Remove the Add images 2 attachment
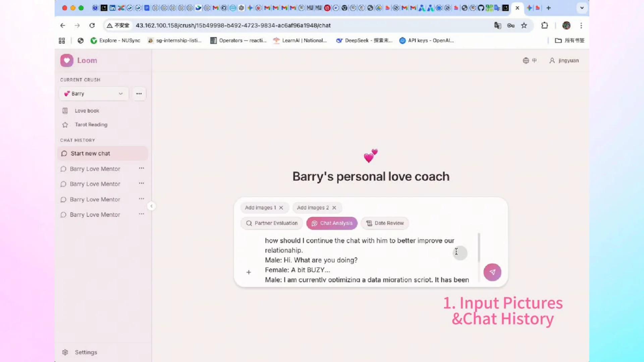Image resolution: width=644 pixels, height=362 pixels. pyautogui.click(x=334, y=208)
